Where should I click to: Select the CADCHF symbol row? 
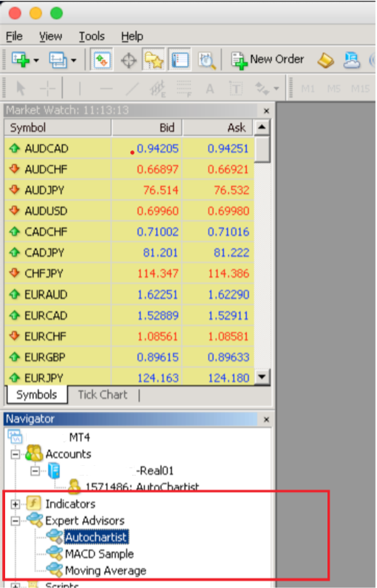click(129, 232)
